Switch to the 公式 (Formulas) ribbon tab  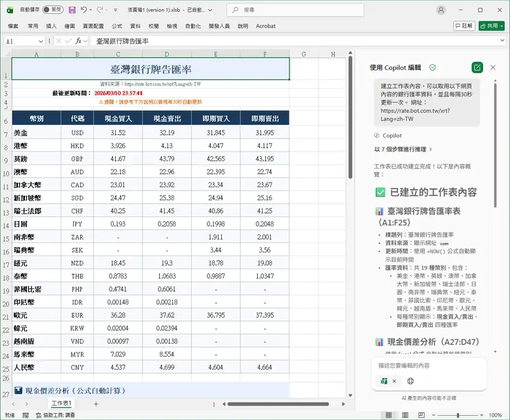(x=116, y=26)
